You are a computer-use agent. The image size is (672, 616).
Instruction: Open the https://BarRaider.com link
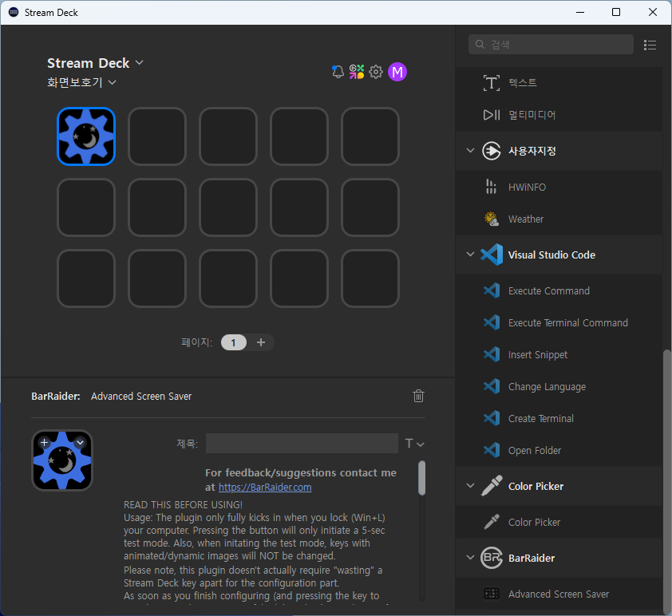coord(265,487)
